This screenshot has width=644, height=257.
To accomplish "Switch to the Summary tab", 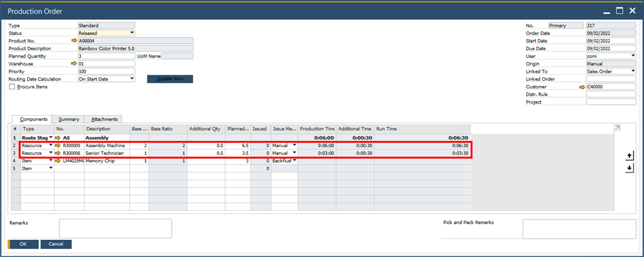I will (69, 119).
